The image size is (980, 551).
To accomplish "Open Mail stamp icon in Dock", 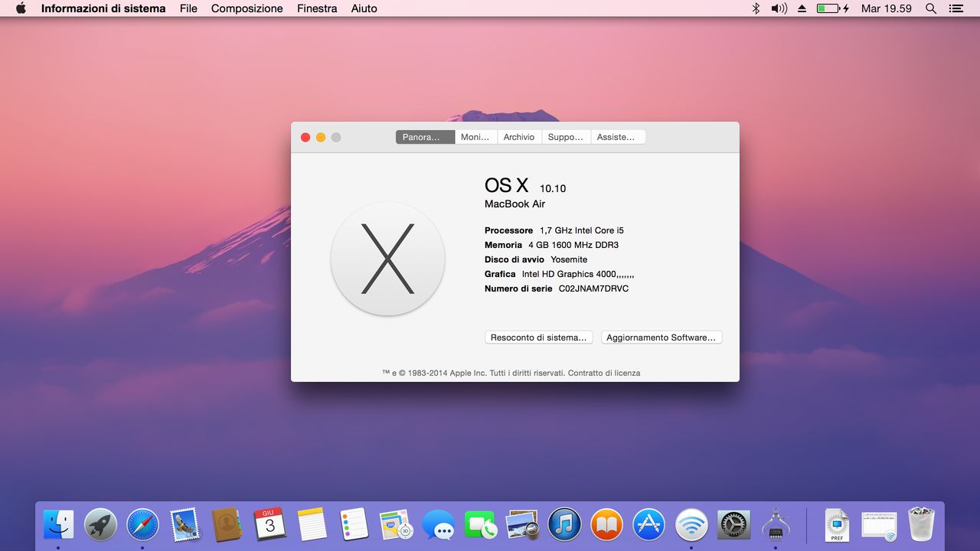I will (185, 525).
